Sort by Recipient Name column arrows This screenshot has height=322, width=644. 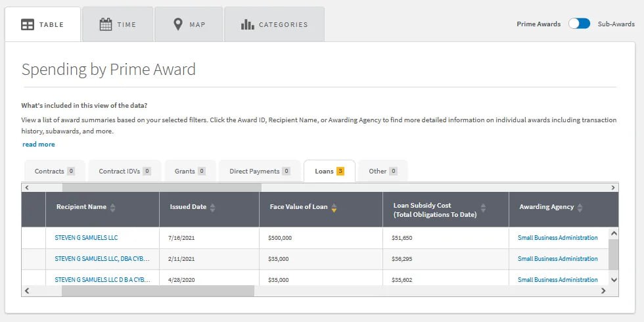click(112, 208)
